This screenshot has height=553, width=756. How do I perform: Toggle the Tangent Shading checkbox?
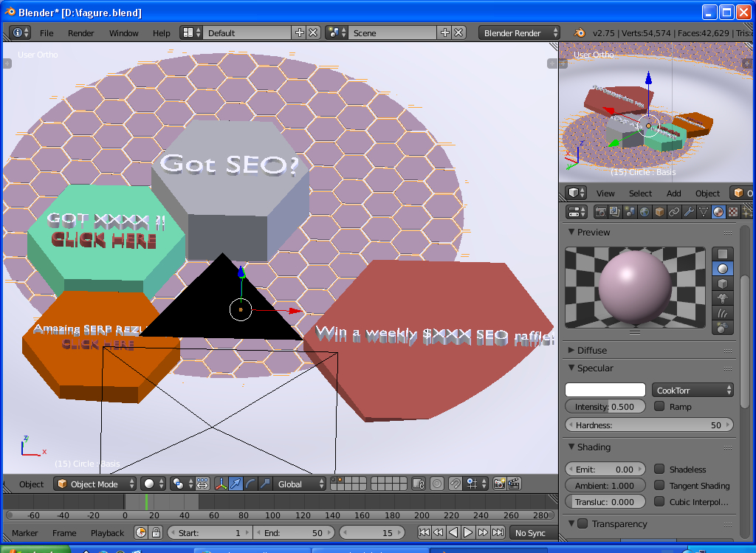click(x=659, y=486)
